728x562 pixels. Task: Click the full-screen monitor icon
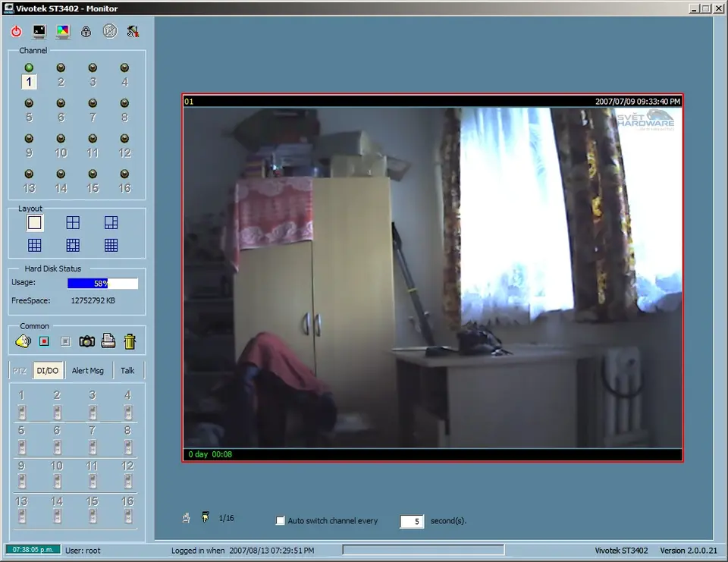pos(39,32)
